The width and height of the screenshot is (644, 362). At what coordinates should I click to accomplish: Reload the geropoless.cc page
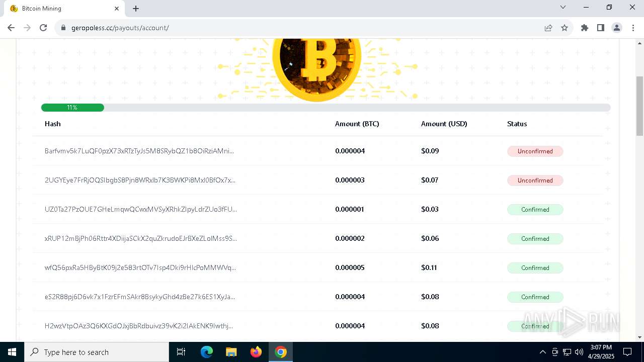click(x=43, y=28)
